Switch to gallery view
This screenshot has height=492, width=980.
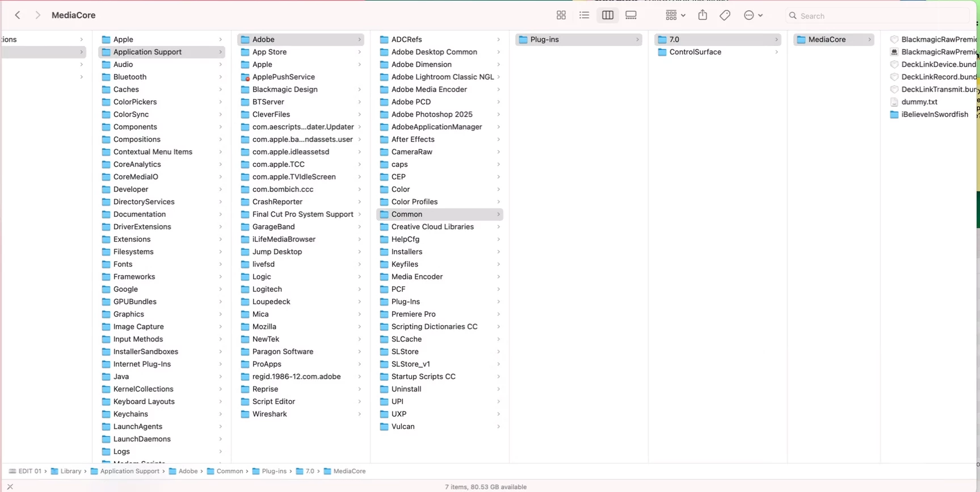tap(631, 15)
